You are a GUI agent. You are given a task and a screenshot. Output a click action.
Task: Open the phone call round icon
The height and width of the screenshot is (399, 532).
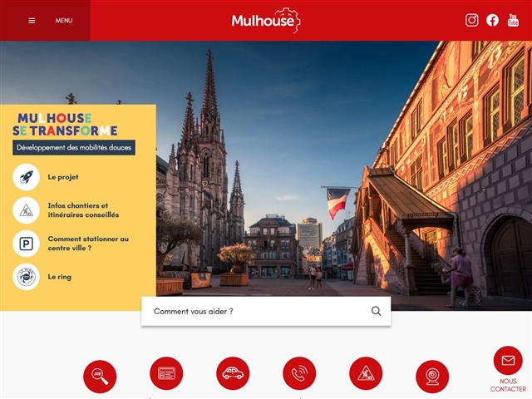point(299,373)
